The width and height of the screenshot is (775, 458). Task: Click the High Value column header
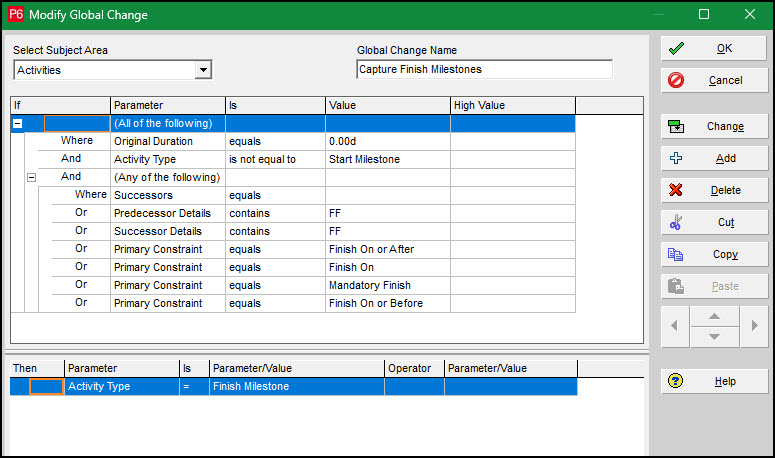coord(513,105)
